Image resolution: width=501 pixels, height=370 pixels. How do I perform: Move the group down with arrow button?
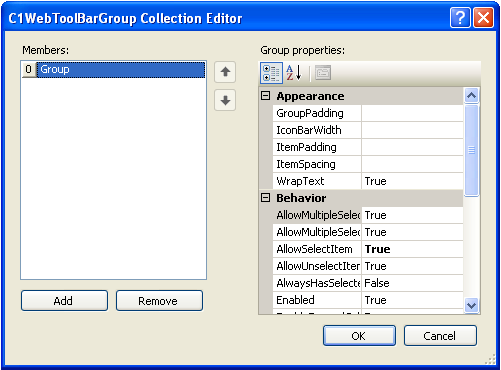(x=225, y=100)
